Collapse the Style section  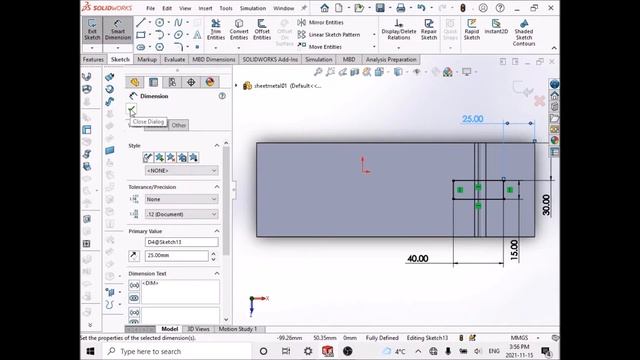tap(217, 146)
